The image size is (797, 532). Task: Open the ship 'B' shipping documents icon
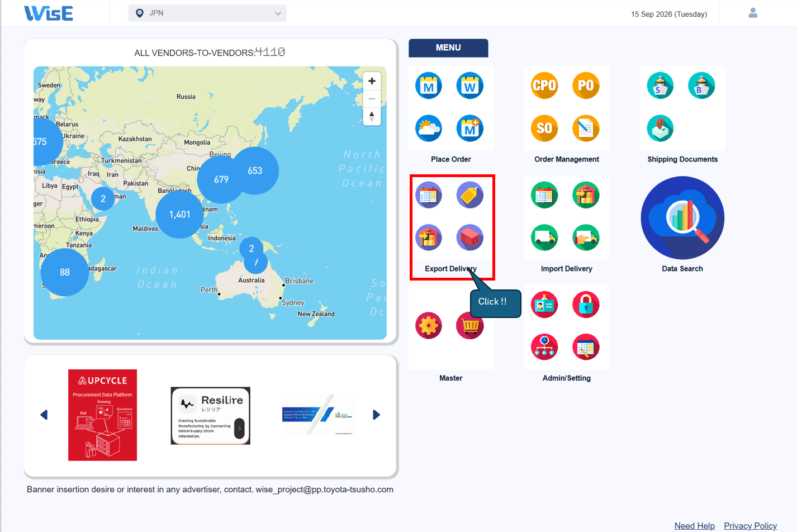click(x=701, y=86)
